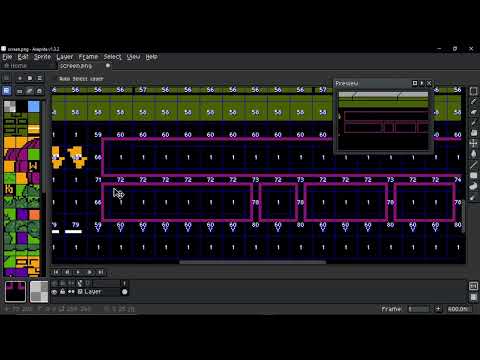Open the Sprite menu
The image size is (480, 360).
42,57
